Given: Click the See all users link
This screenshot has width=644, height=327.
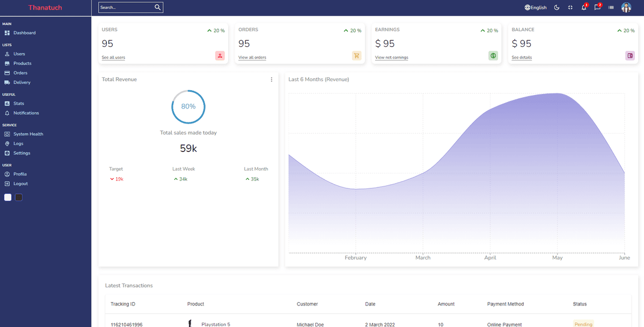Looking at the screenshot, I should [x=113, y=57].
